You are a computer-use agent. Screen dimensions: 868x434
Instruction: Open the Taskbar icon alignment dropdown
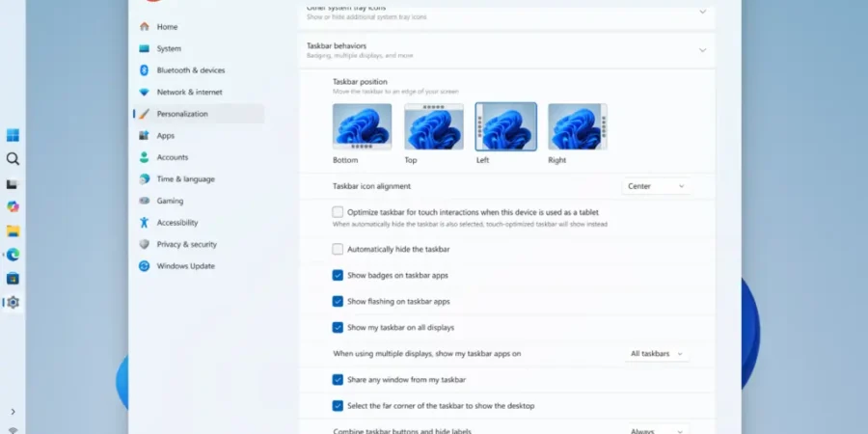coord(656,186)
